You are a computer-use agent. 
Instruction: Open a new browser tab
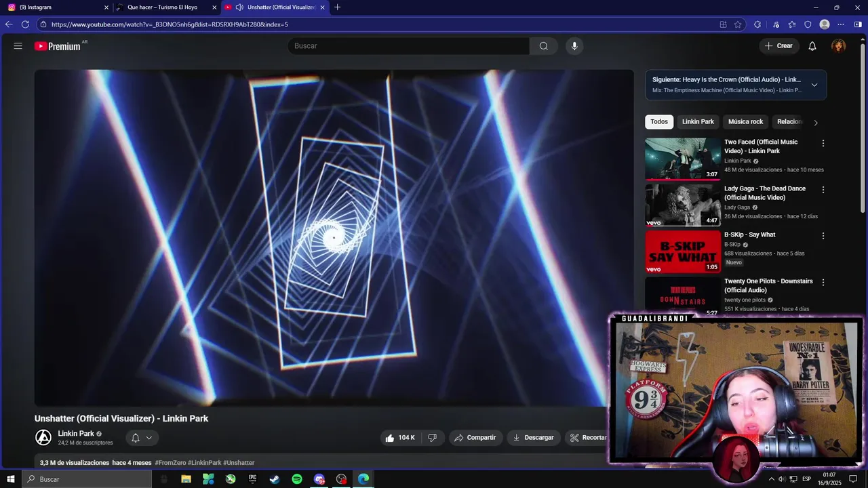point(338,7)
